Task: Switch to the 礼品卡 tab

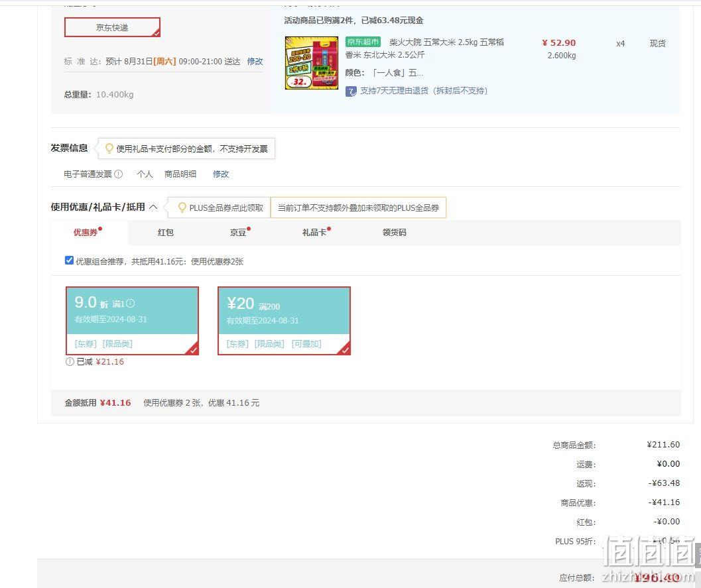Action: [314, 232]
